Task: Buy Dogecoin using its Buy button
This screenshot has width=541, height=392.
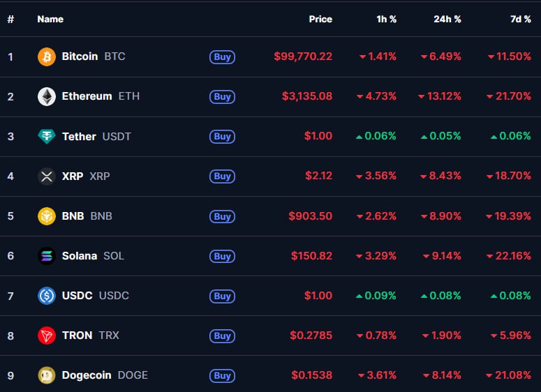Action: click(222, 375)
